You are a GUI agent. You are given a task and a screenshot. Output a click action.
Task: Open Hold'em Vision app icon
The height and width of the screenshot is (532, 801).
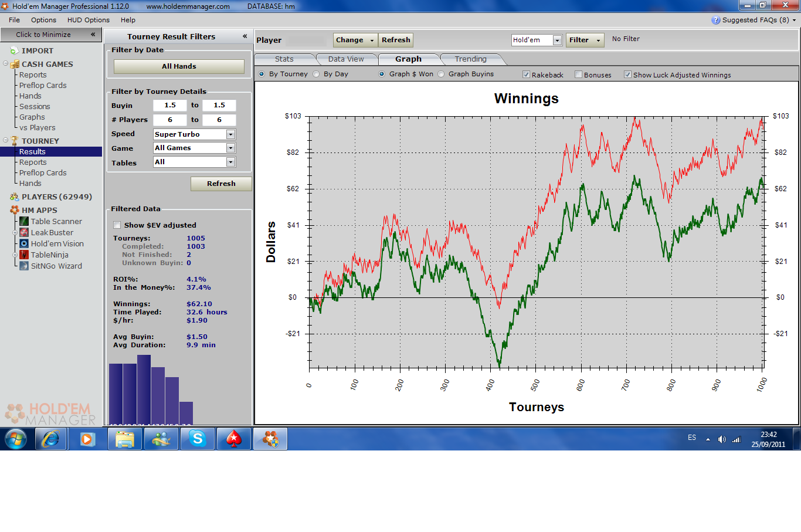(x=24, y=243)
